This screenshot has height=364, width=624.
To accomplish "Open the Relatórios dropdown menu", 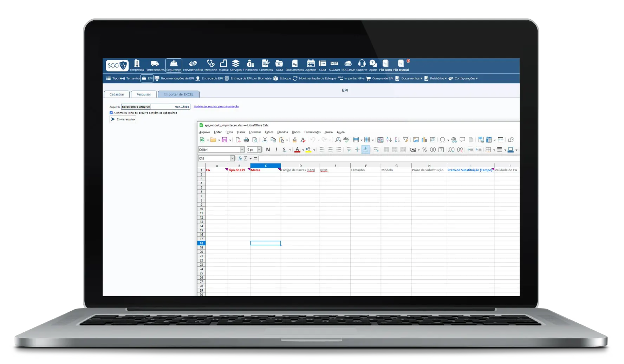I will 435,78.
